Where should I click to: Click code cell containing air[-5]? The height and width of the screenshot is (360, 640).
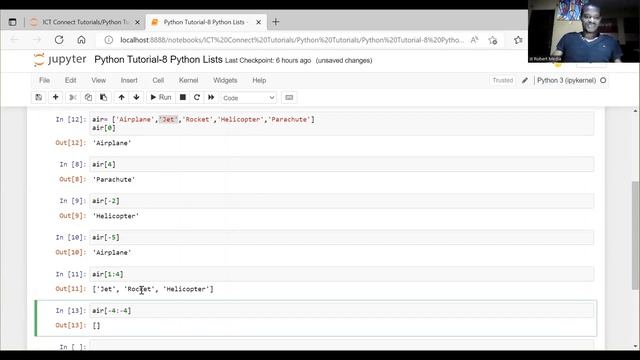342,237
